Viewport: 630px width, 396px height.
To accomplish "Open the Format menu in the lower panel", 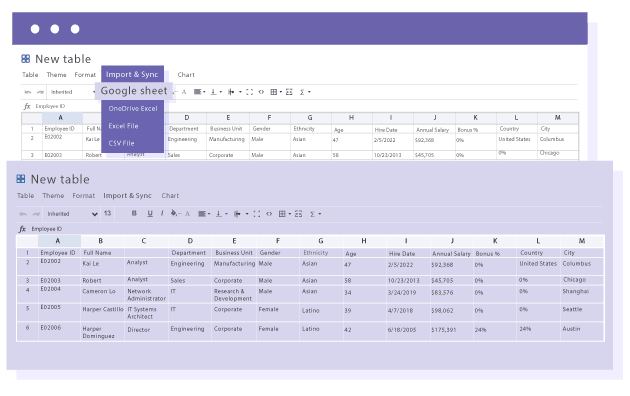I will [84, 196].
